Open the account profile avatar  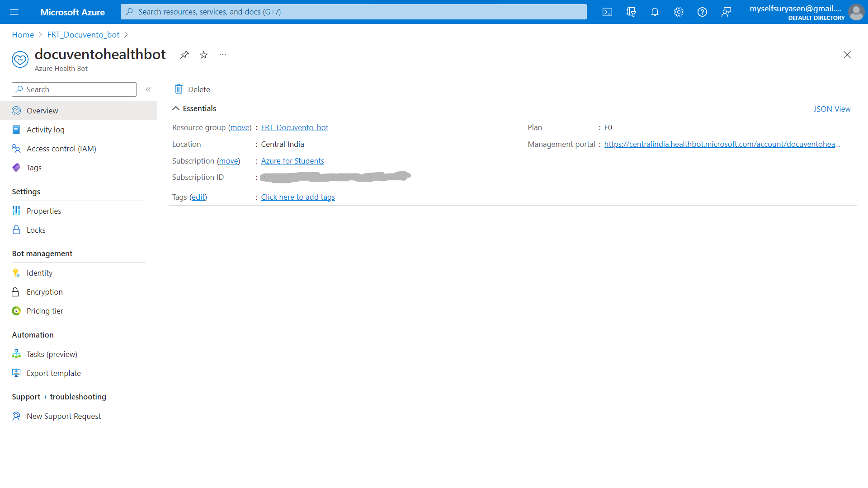pos(856,12)
